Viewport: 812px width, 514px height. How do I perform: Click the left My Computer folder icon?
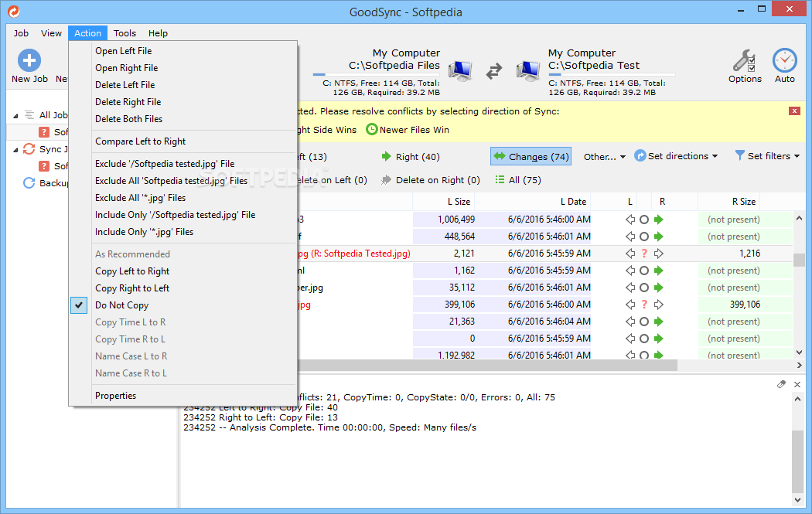pyautogui.click(x=460, y=71)
